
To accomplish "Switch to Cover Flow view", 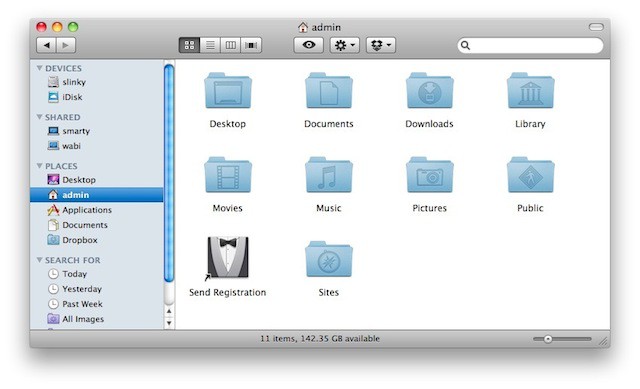I will (x=251, y=45).
